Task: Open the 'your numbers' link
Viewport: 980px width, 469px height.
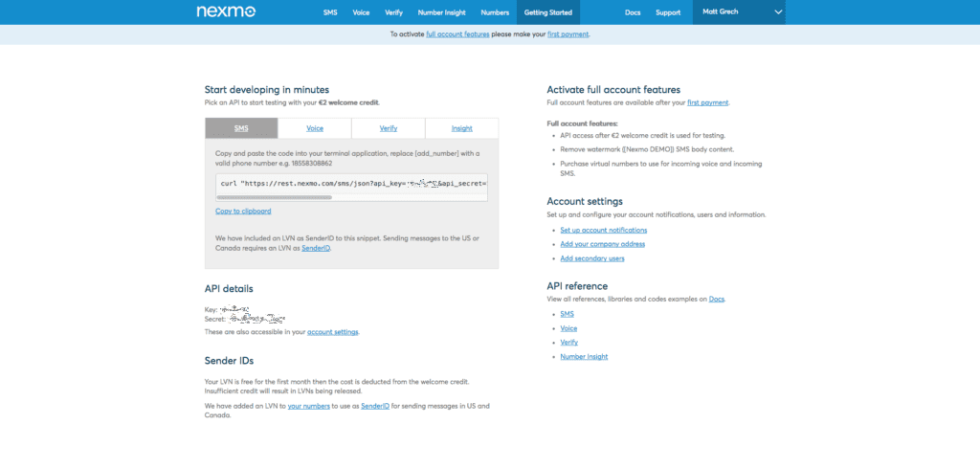Action: coord(309,406)
